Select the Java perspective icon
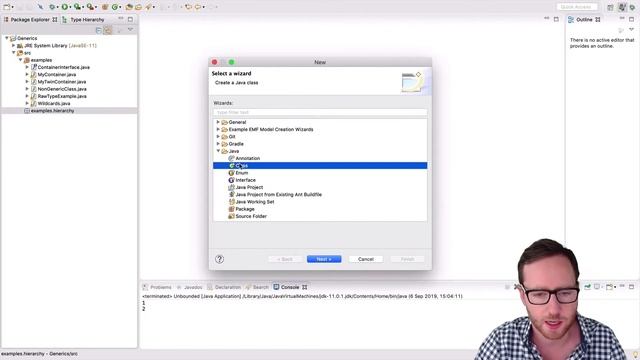Screen dimensions: 640x360 (622, 7)
